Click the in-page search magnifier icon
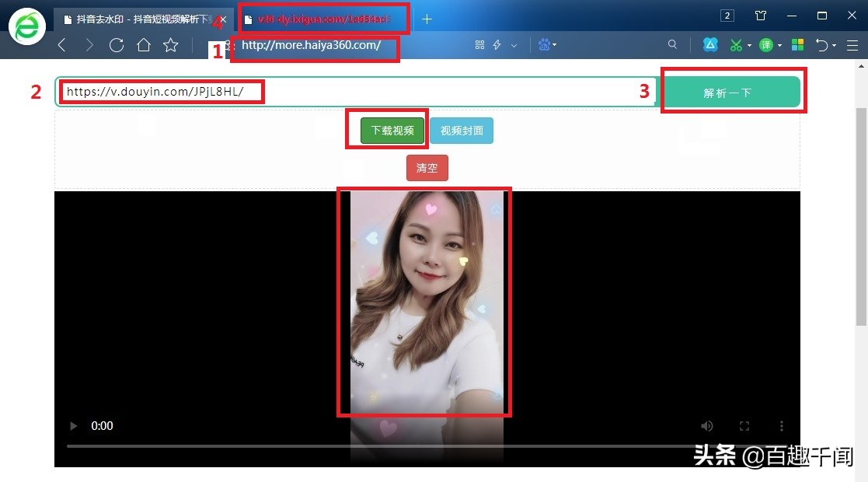The width and height of the screenshot is (868, 482). tap(672, 44)
